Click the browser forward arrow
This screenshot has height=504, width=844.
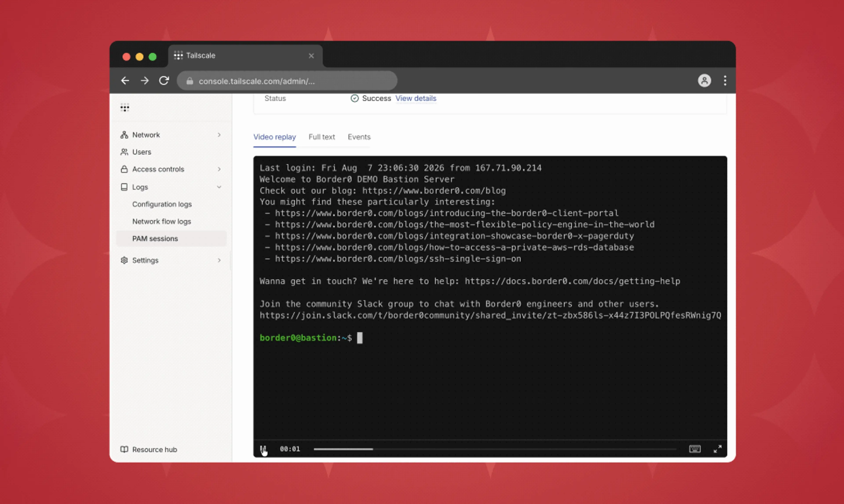[145, 81]
